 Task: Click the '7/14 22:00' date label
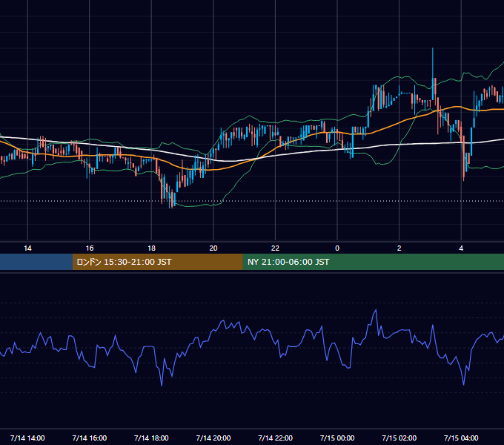276,438
